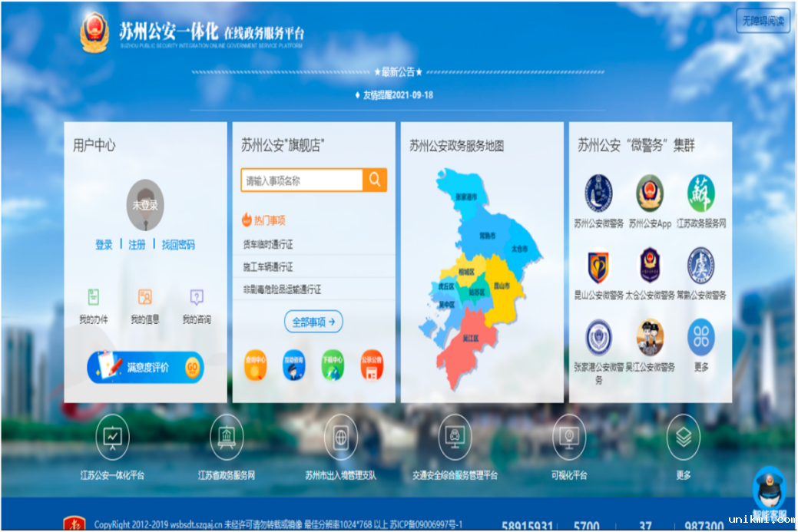798x532 pixels.
Task: Click the 我的办件 document icon
Action: point(93,297)
